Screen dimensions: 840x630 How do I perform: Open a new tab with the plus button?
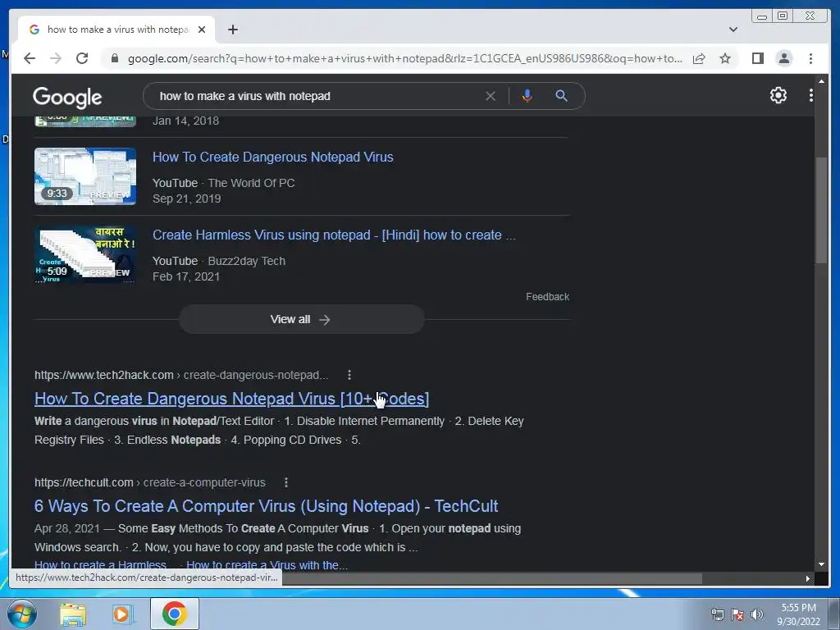232,30
